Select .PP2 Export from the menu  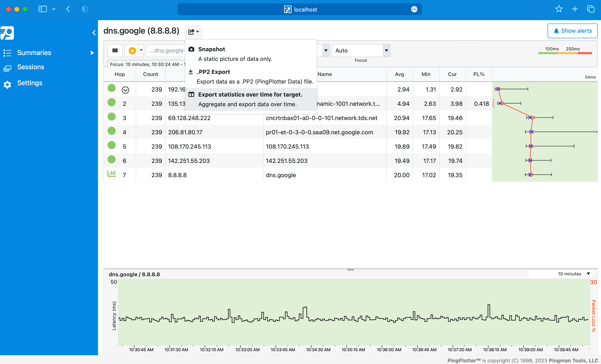[x=214, y=72]
